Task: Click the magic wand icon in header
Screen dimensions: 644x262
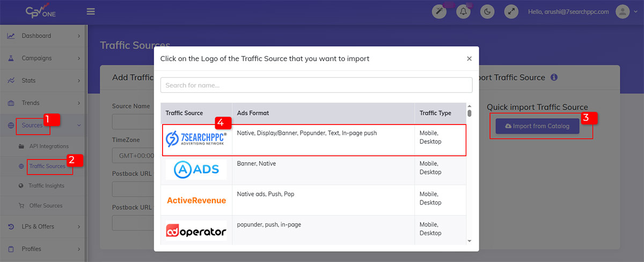Action: click(x=440, y=11)
